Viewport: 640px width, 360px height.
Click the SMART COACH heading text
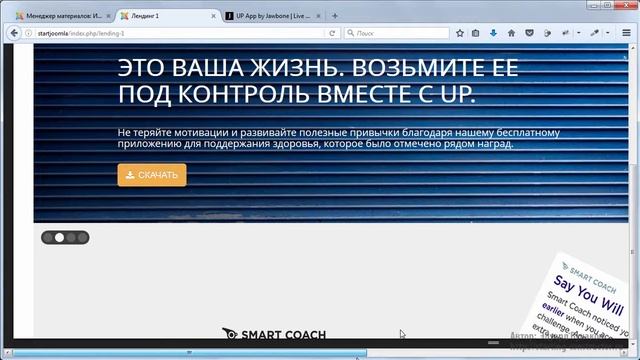click(x=284, y=335)
